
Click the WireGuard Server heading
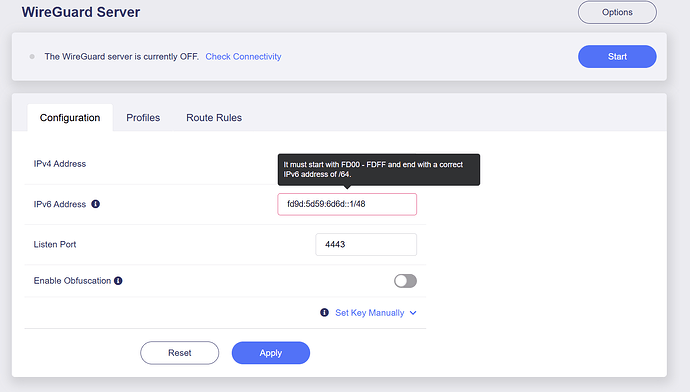(81, 12)
